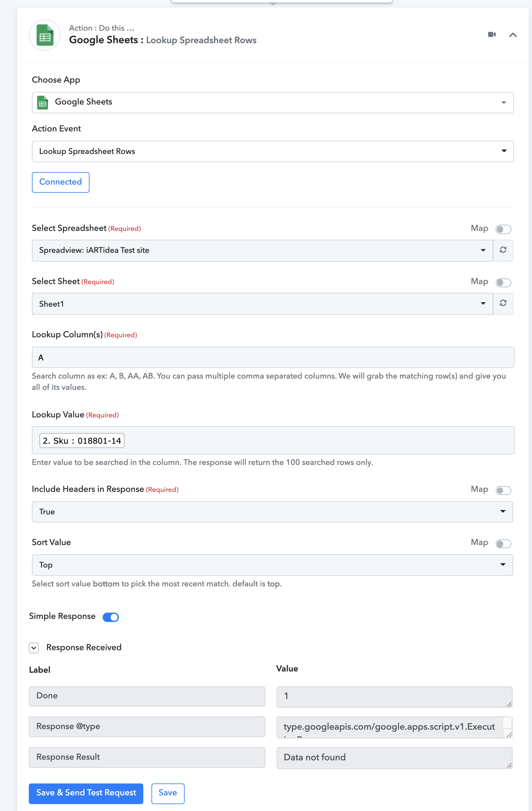This screenshot has width=532, height=811.
Task: Click the video tutorial camera icon
Action: point(492,34)
